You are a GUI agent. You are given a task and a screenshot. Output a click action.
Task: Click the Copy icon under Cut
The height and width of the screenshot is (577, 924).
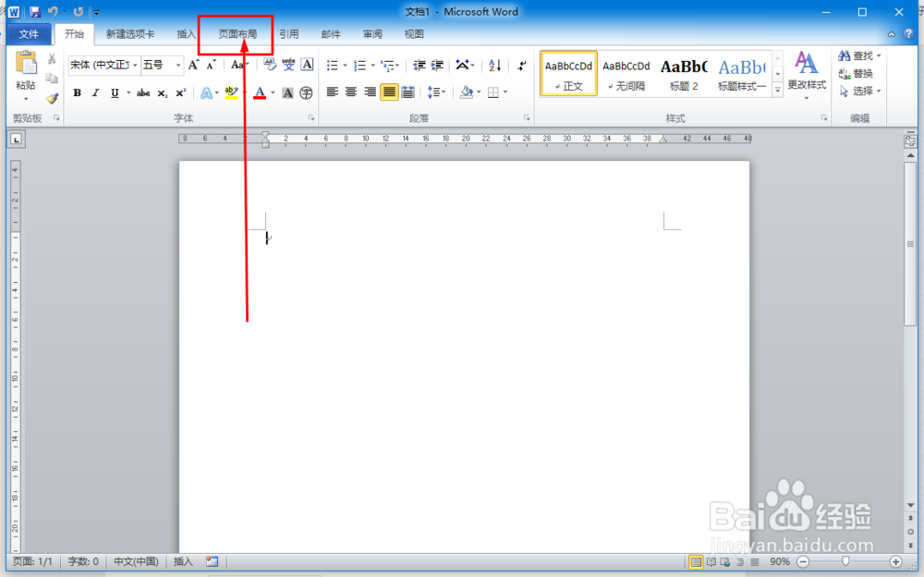pos(52,78)
